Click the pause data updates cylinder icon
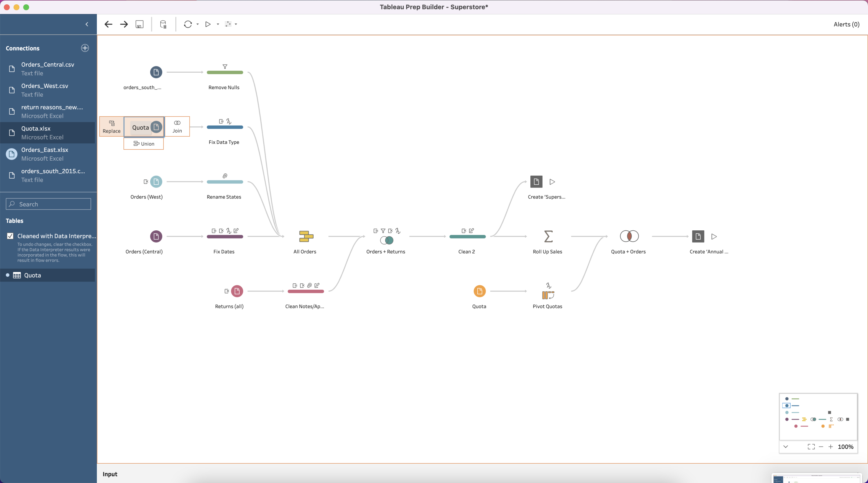Image resolution: width=868 pixels, height=483 pixels. click(163, 24)
